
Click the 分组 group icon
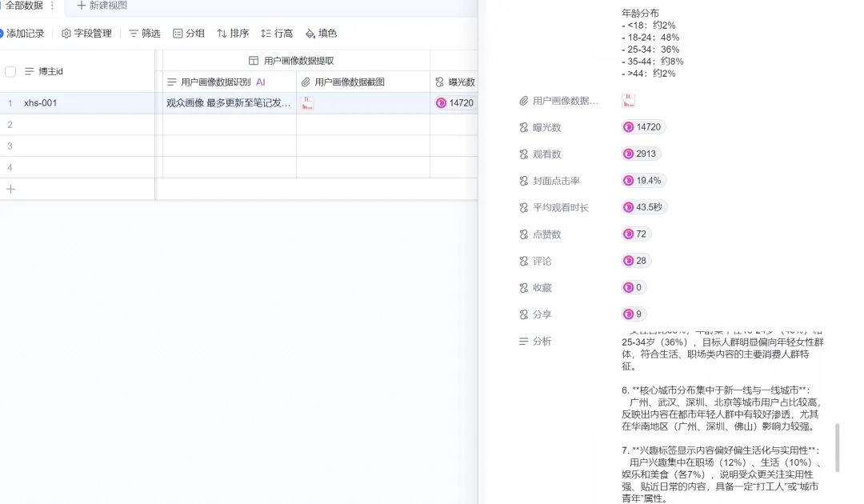(178, 34)
